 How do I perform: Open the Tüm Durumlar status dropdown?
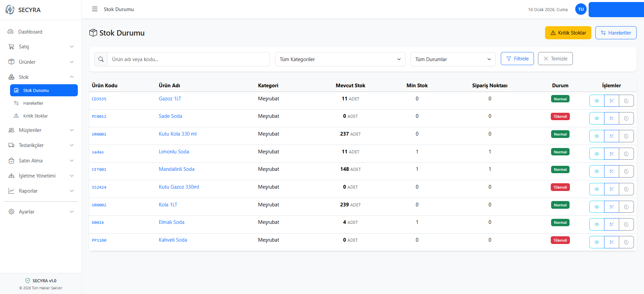[x=452, y=59]
